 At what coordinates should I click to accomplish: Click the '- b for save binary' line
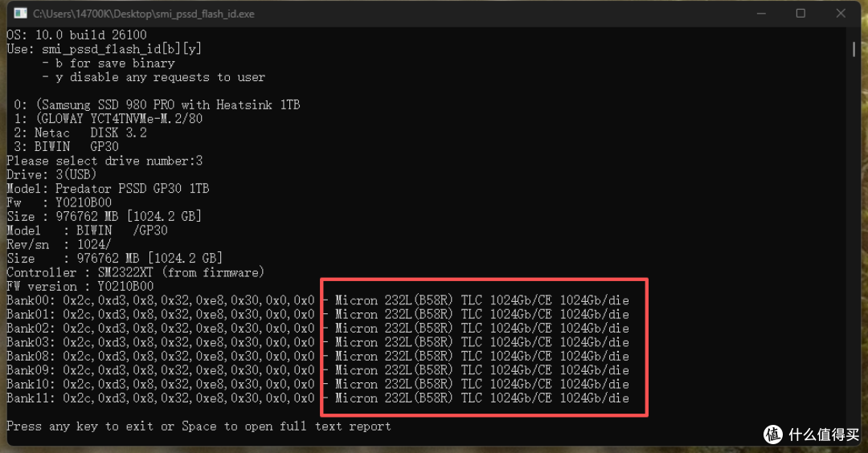tap(108, 63)
